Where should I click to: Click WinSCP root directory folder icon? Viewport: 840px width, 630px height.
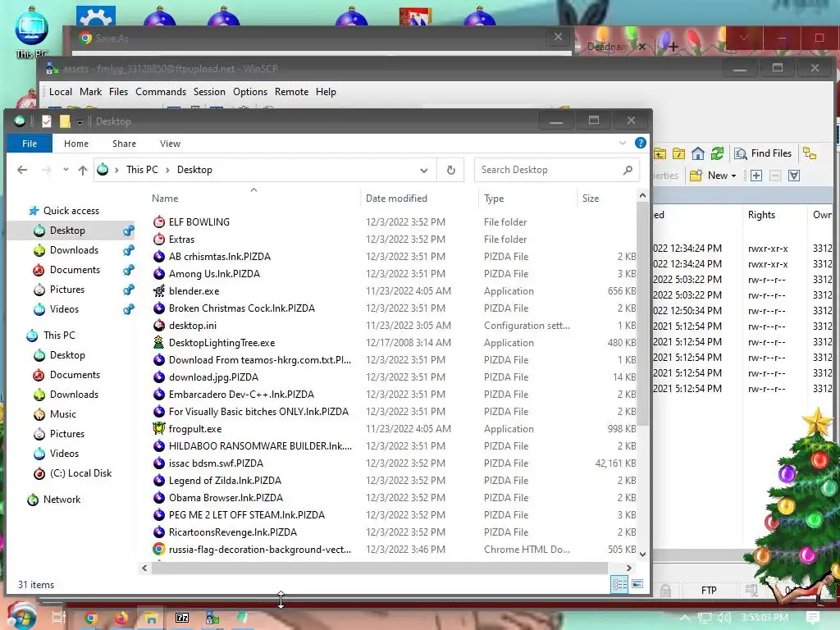[678, 153]
